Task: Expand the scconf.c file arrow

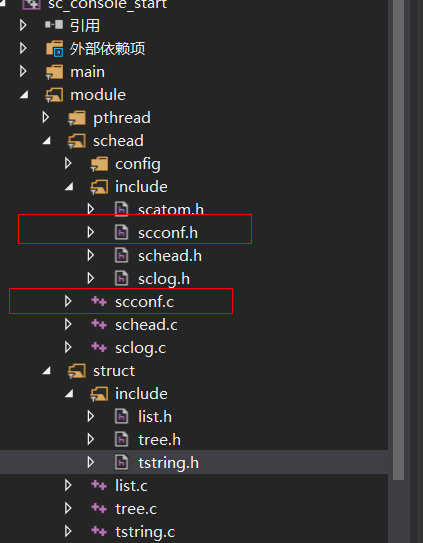Action: click(68, 301)
